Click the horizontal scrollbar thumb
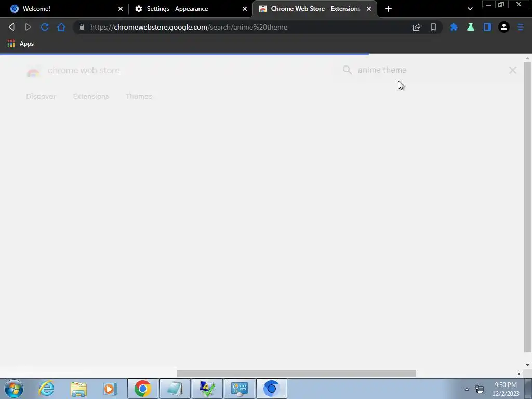The height and width of the screenshot is (399, 532). 296,374
